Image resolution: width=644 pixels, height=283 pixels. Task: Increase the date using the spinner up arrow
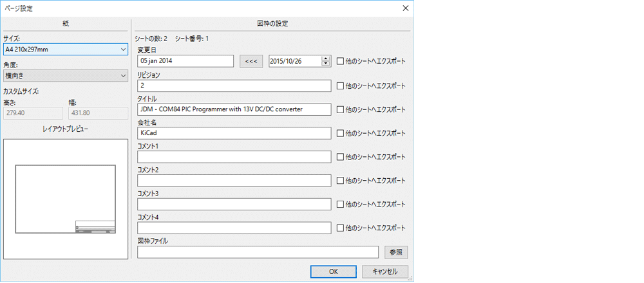click(x=326, y=59)
